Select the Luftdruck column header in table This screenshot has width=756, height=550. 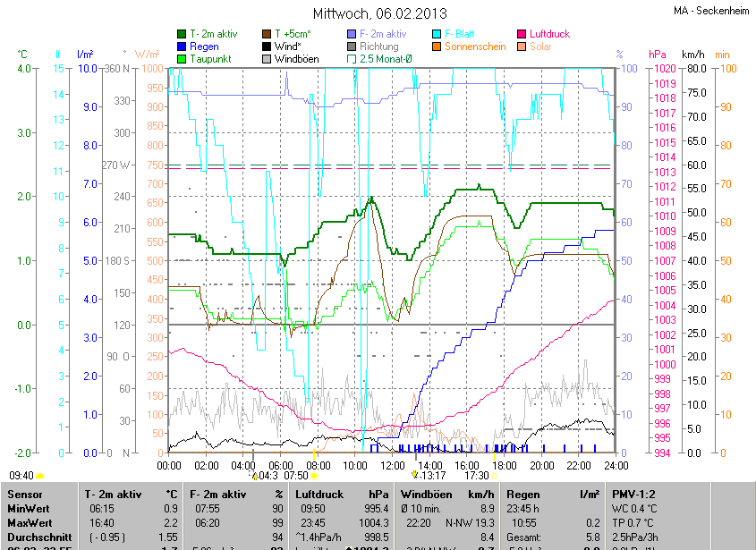tap(319, 494)
